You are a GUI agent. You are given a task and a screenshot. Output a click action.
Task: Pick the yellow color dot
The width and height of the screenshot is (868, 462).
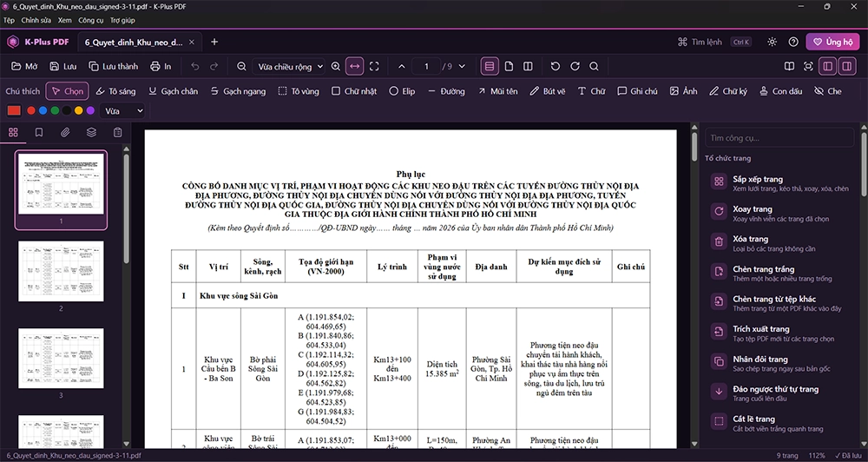[x=79, y=111]
